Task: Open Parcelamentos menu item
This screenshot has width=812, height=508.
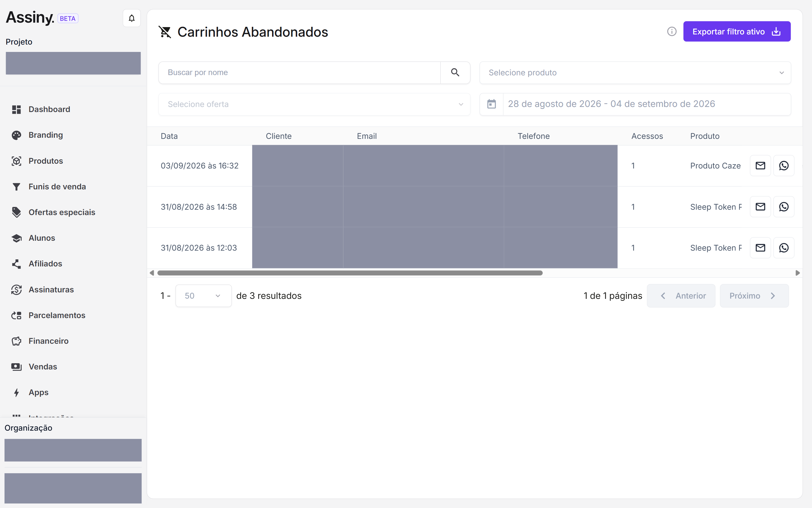Action: pos(57,315)
